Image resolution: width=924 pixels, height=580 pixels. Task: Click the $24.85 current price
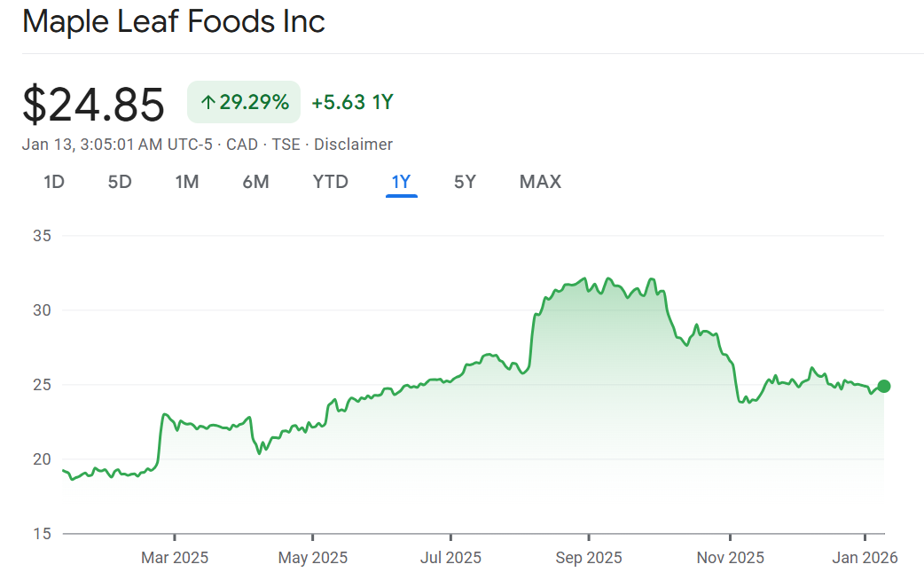coord(93,104)
